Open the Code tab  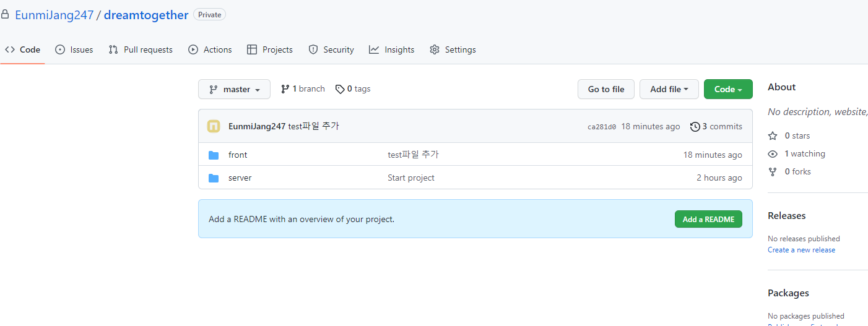coord(22,49)
